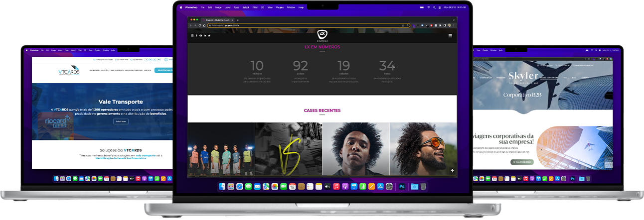Open Keynote in the center MacBook dock
Image resolution: width=644 pixels, height=220 pixels.
point(354,187)
